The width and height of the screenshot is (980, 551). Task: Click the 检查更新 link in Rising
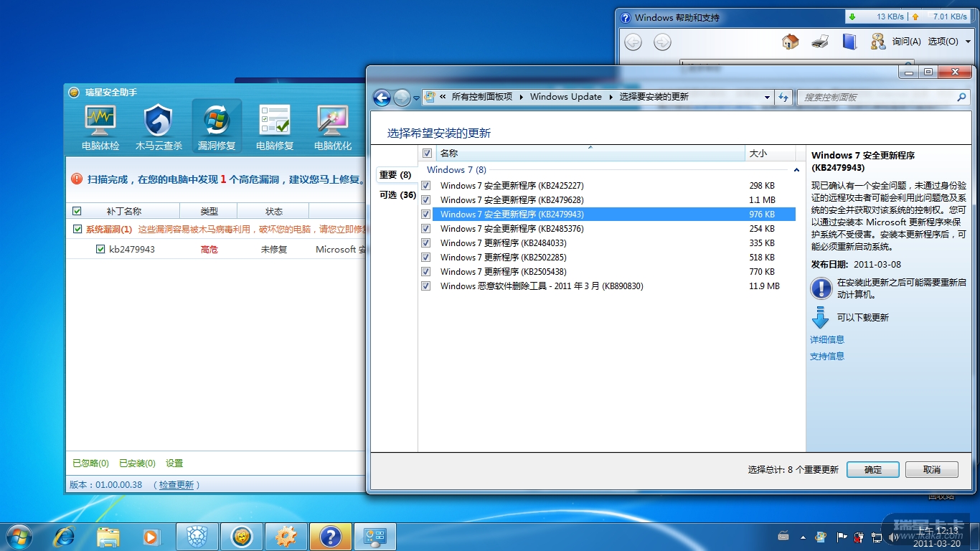176,485
